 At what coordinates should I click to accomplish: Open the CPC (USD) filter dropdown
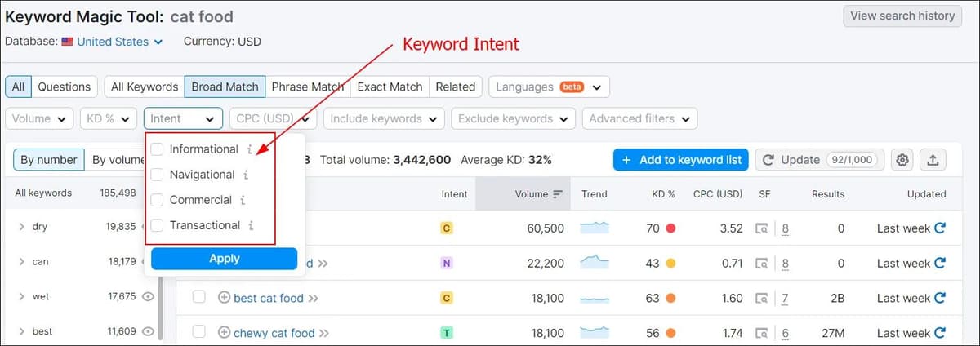pyautogui.click(x=273, y=118)
